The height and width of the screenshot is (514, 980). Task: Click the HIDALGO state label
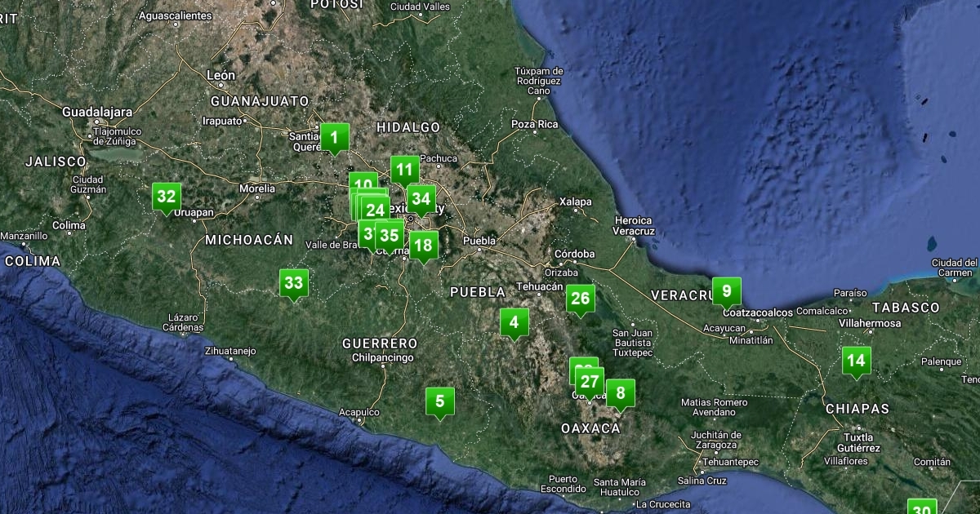click(x=408, y=127)
